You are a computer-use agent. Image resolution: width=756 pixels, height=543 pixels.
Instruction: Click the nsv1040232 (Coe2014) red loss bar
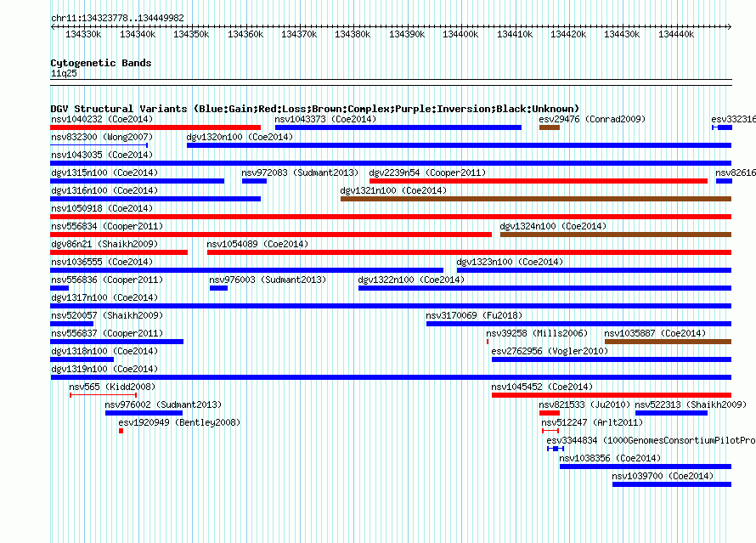click(x=155, y=127)
